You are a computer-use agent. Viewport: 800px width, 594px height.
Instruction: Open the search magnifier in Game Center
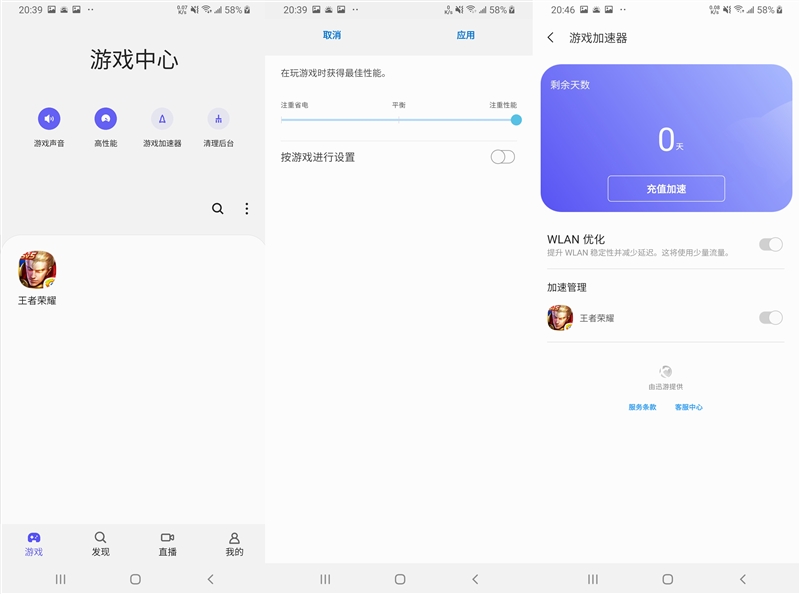pos(217,209)
